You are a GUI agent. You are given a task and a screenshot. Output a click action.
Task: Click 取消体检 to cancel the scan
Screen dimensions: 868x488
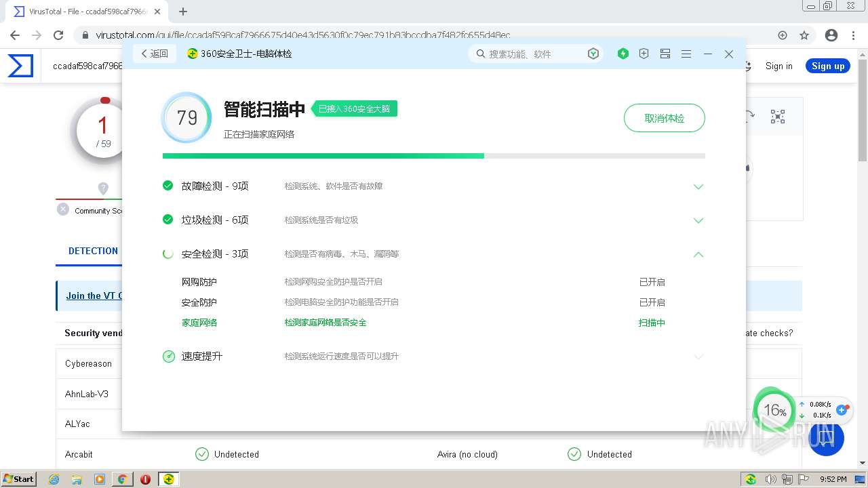point(665,118)
